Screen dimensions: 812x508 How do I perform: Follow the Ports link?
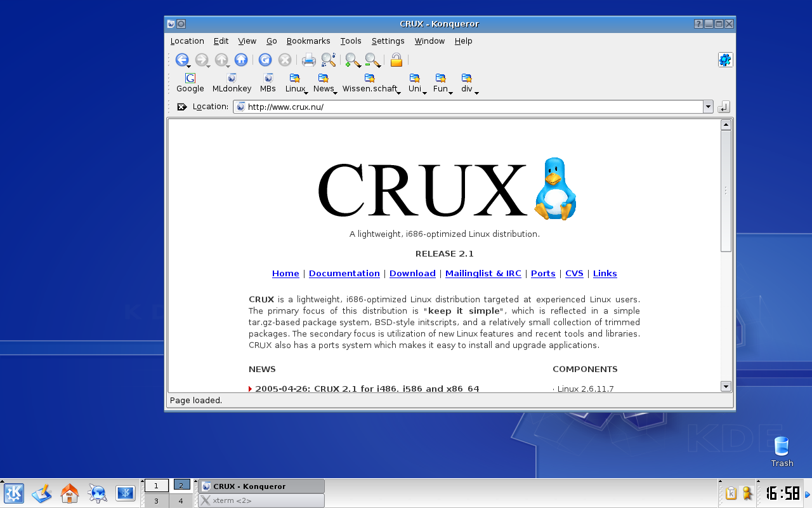click(543, 274)
